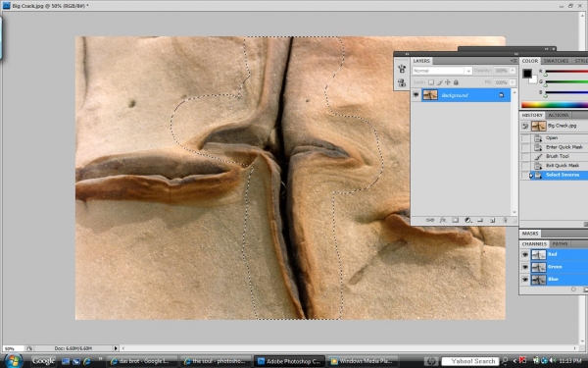
Task: Select the Layers tab
Action: 421,61
